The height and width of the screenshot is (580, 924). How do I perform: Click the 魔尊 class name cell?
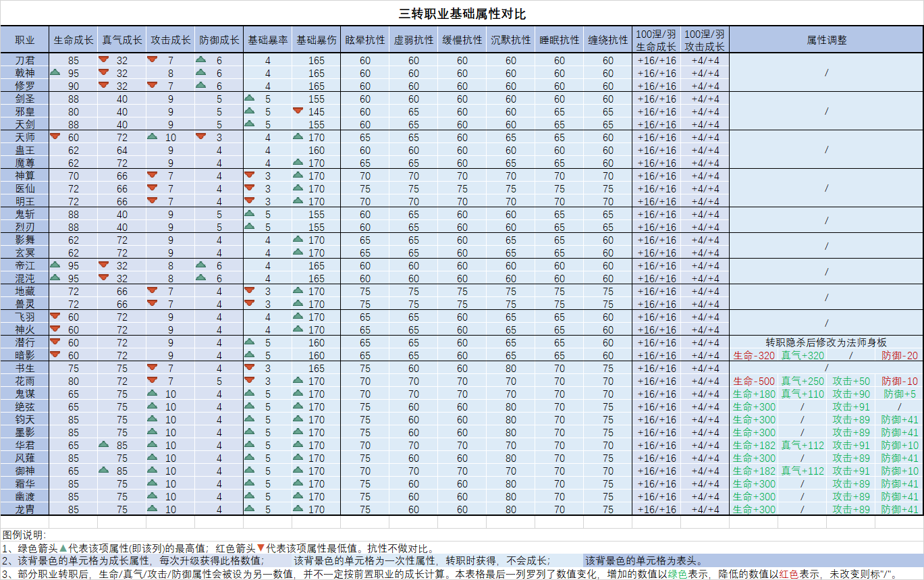tap(25, 163)
